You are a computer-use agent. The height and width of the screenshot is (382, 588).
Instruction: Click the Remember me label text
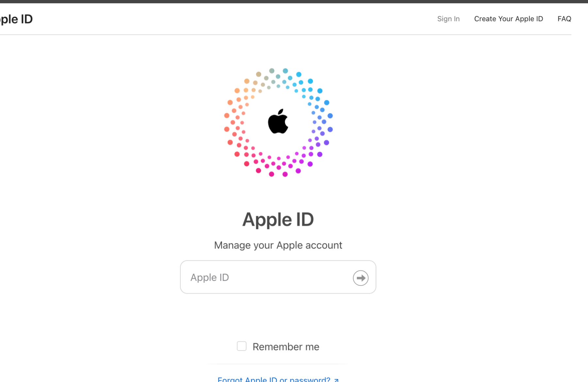286,347
